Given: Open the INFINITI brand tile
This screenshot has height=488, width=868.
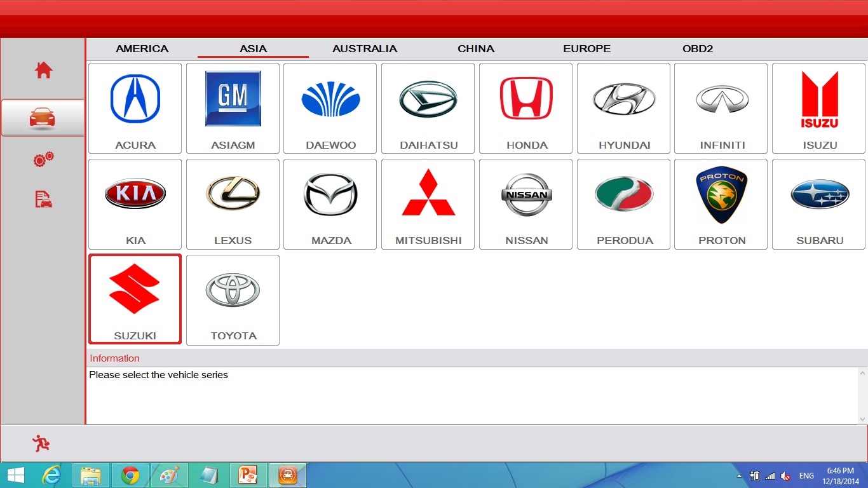Looking at the screenshot, I should [721, 108].
